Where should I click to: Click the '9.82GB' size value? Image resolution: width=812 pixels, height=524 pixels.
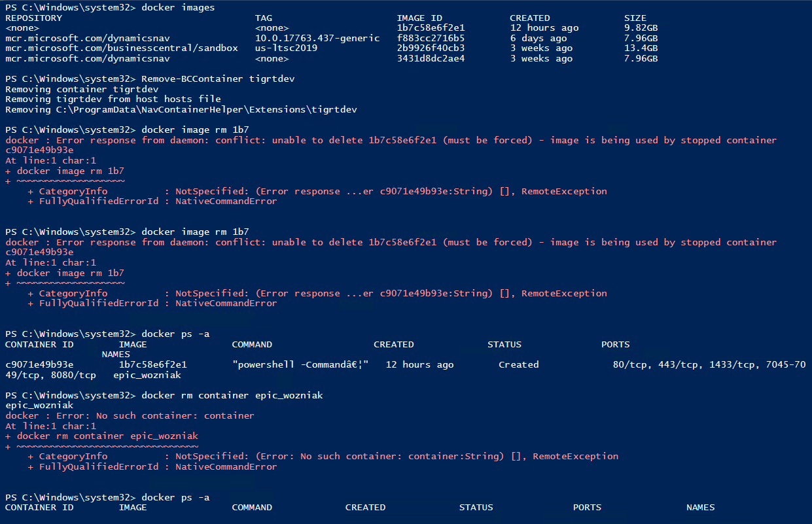pyautogui.click(x=641, y=28)
